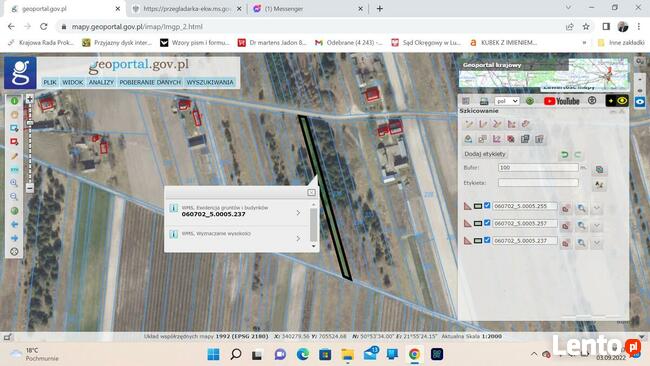Uncheck the checkbox for sketch 060702_5.0005.257
The image size is (650, 366).
click(487, 223)
